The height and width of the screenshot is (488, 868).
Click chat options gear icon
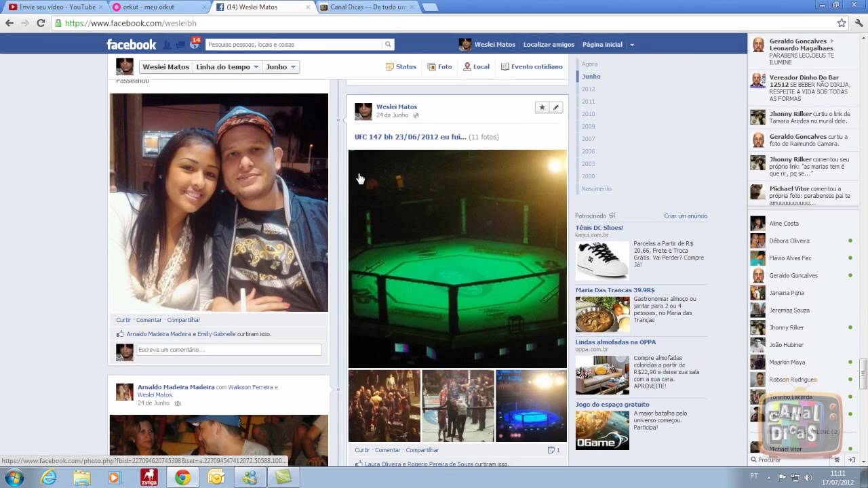pos(837,460)
